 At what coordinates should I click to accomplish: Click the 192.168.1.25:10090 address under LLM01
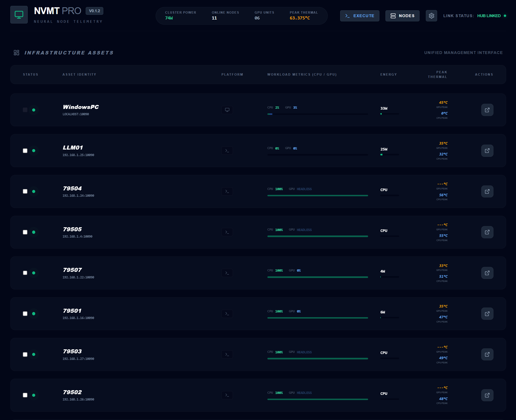78,155
